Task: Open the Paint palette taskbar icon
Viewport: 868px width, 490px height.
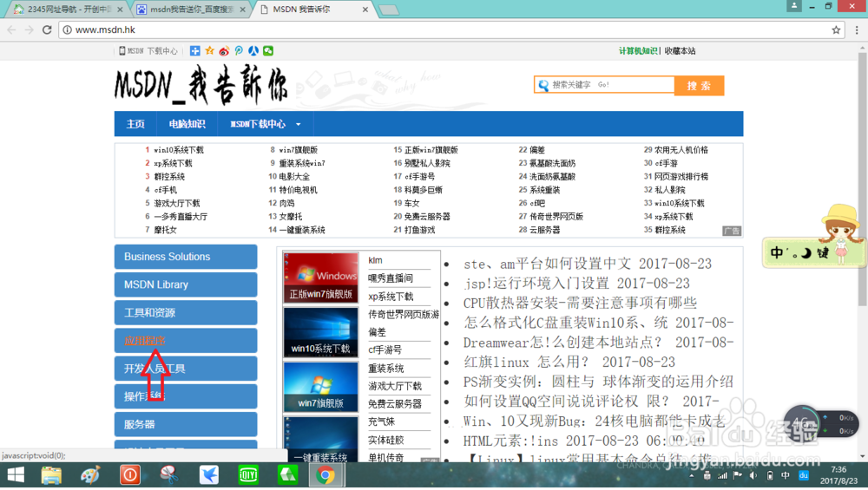Action: (90, 475)
